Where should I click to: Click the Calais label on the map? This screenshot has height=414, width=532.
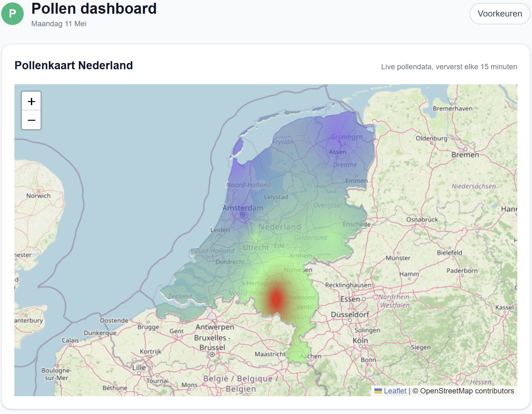[x=70, y=340]
